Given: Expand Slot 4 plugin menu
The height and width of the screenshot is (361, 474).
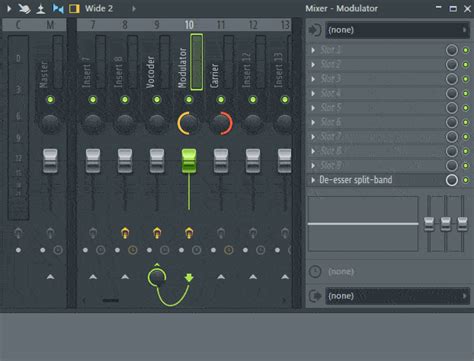Looking at the screenshot, I should 313,93.
